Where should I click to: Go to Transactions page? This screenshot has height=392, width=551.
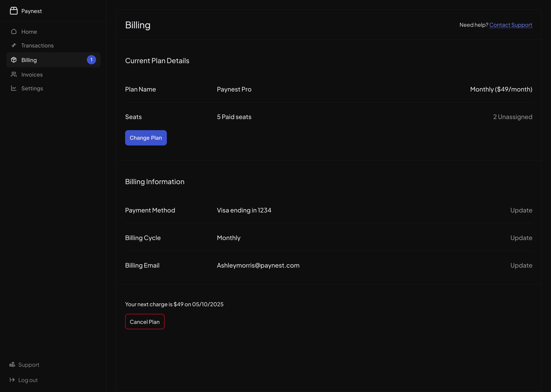(x=53, y=45)
